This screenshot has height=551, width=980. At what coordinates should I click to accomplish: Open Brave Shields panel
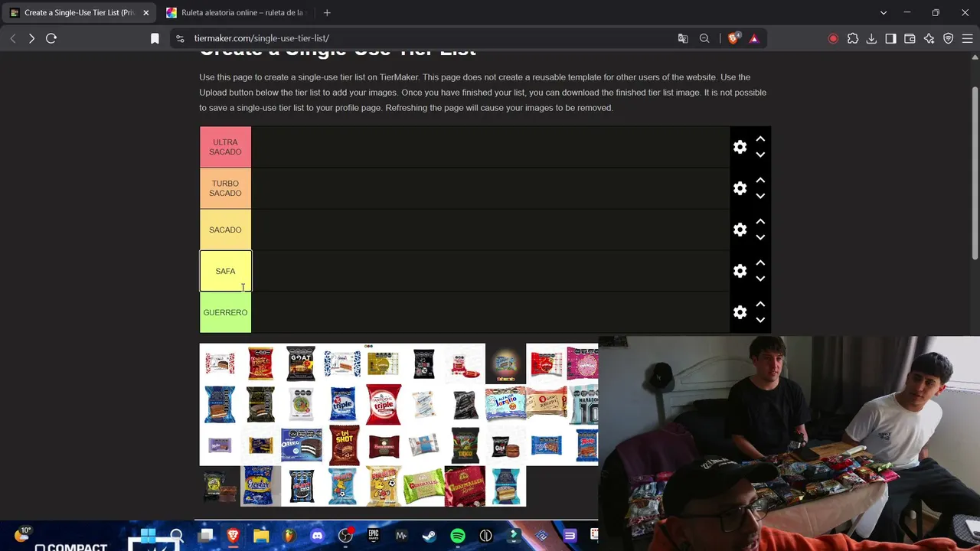[733, 38]
